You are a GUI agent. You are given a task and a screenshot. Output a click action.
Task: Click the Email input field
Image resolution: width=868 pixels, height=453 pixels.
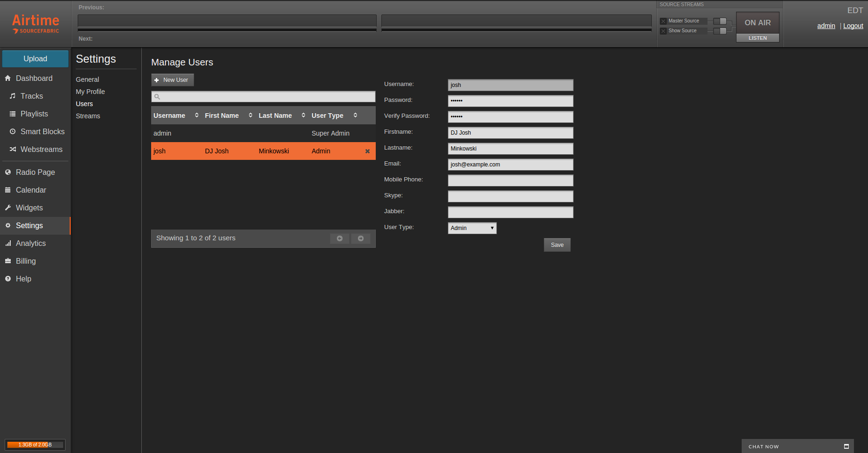tap(510, 165)
